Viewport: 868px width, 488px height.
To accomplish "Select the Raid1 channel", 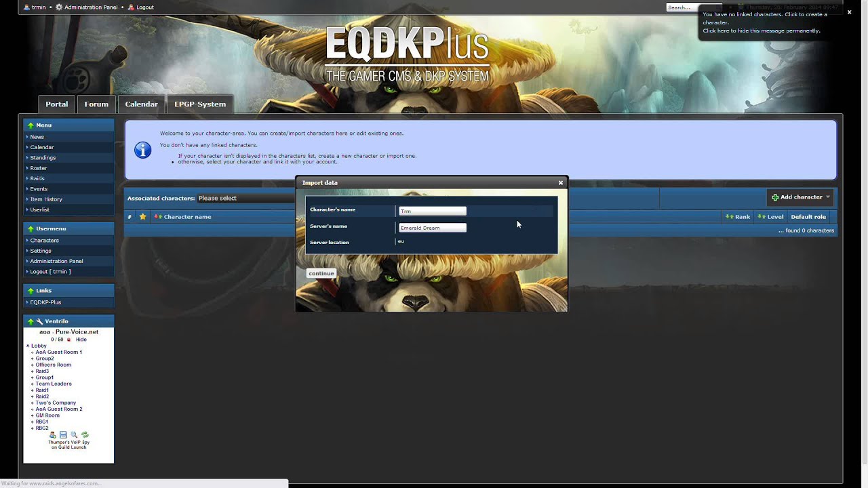I will coord(42,390).
